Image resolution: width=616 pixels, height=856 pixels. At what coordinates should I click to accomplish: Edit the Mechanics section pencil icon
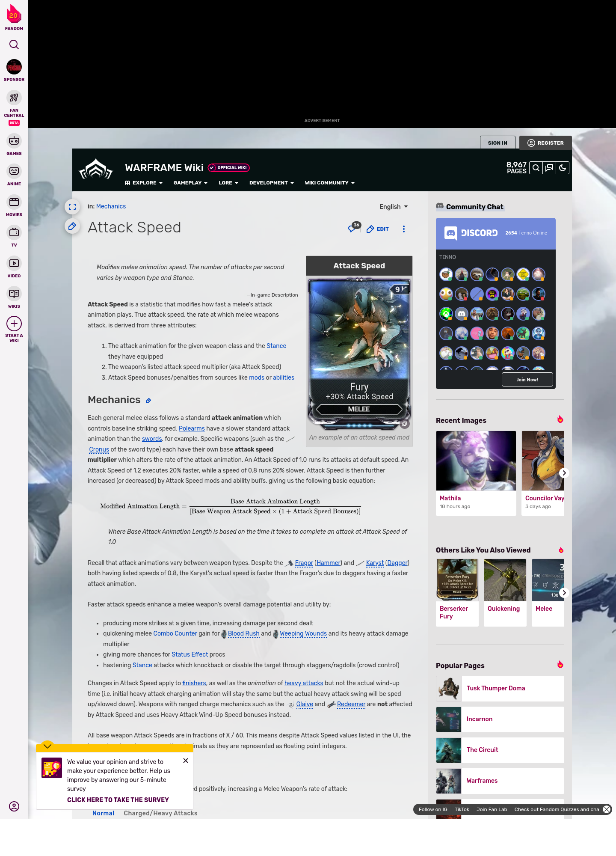pos(148,401)
